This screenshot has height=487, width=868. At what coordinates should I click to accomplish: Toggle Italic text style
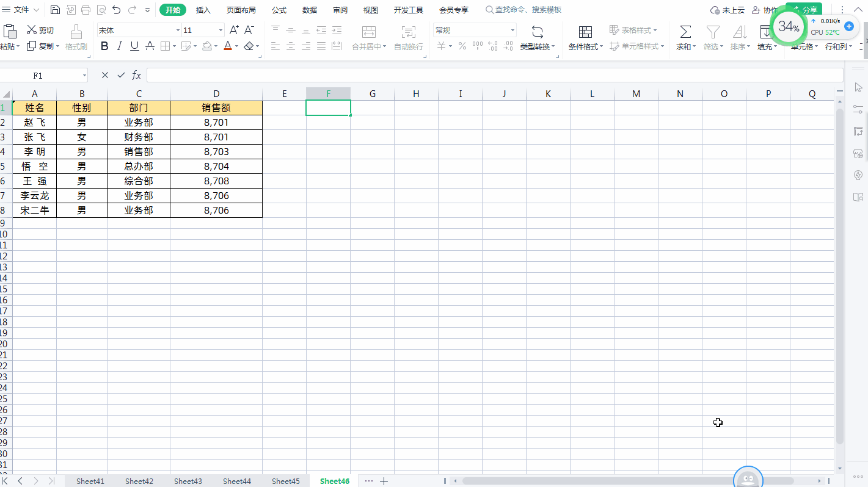pos(119,46)
